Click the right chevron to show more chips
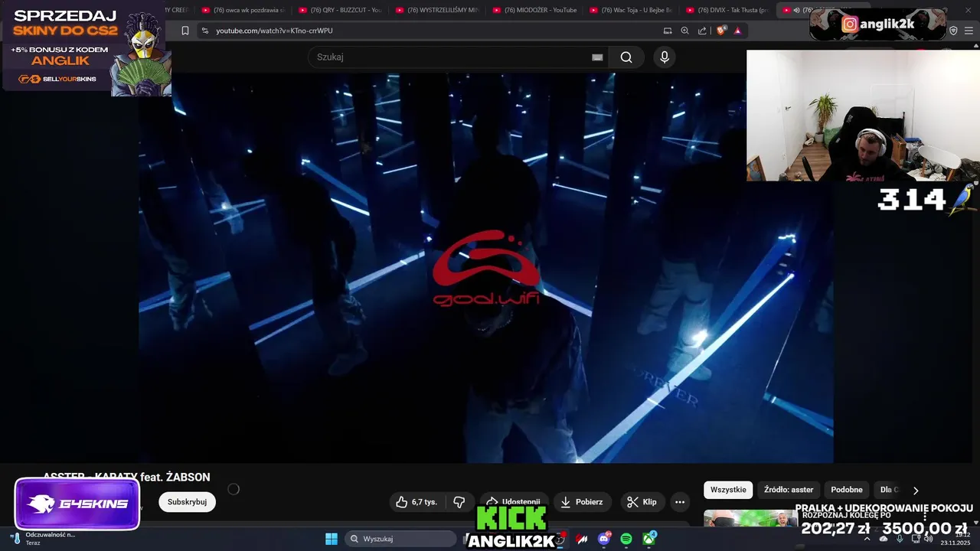This screenshot has width=980, height=551. click(916, 491)
